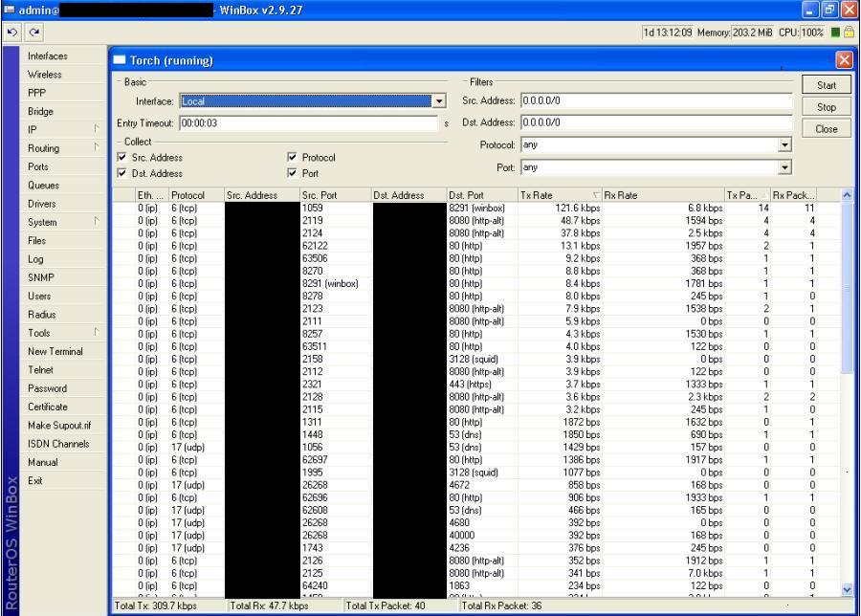Expand the Routing submenu
Image resolution: width=861 pixels, height=616 pixels.
[62, 148]
